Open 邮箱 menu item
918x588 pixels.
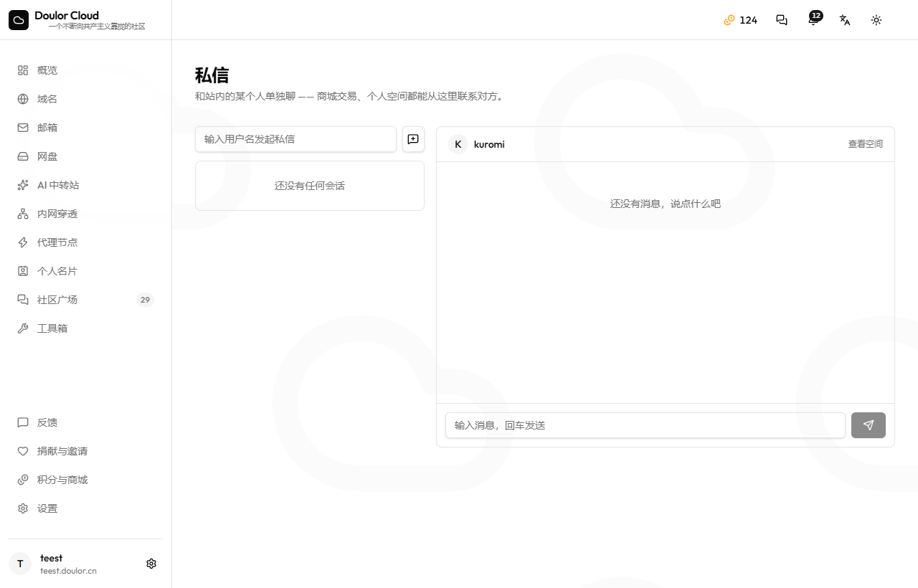85,128
